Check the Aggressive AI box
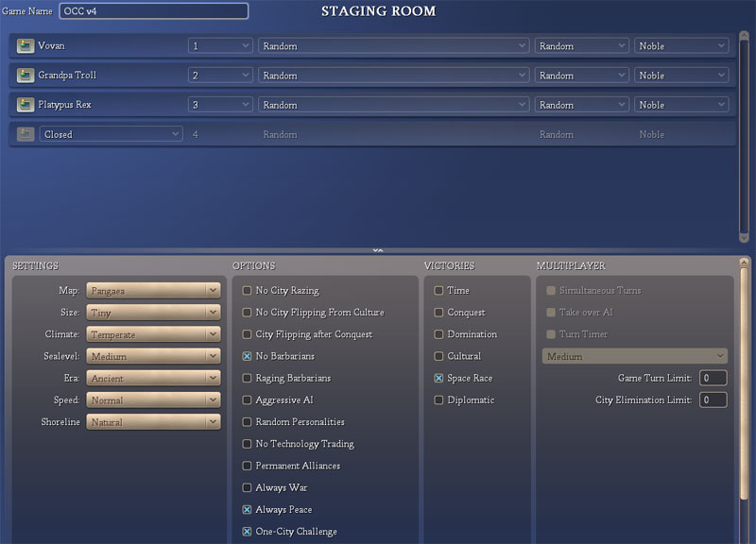 coord(247,399)
